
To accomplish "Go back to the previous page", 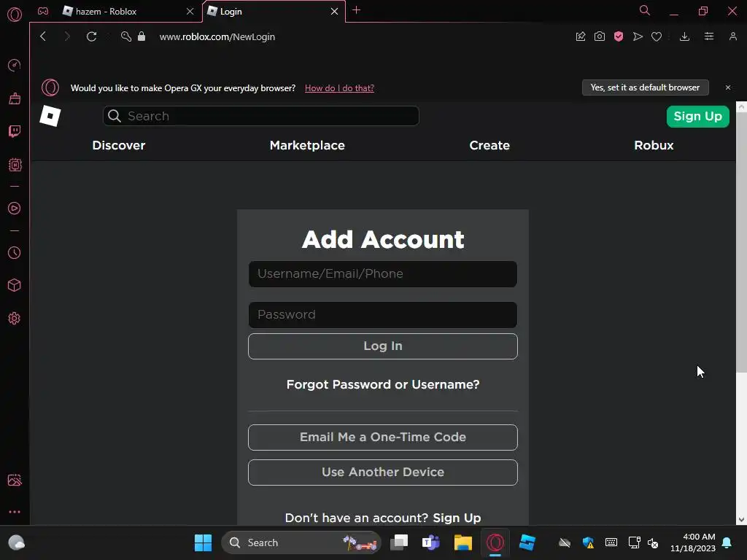I will click(x=43, y=36).
